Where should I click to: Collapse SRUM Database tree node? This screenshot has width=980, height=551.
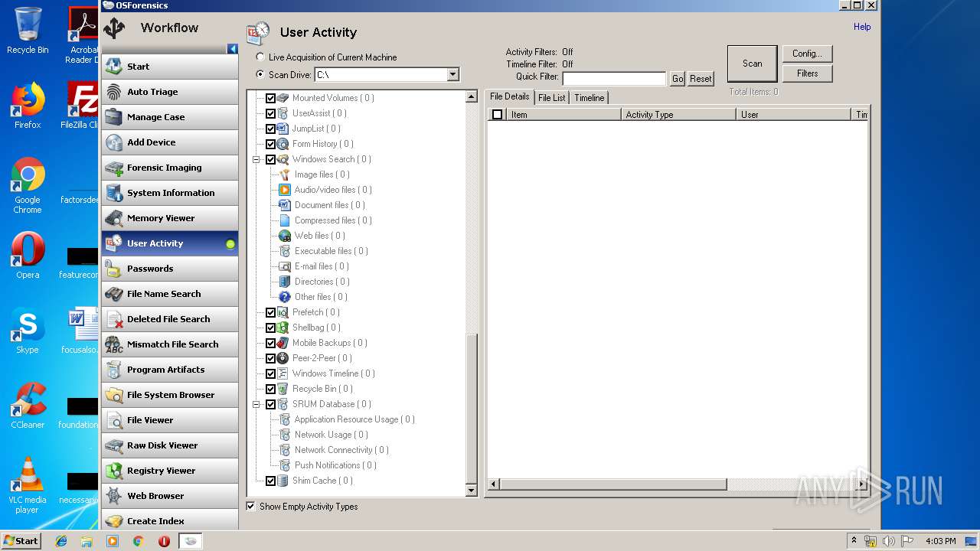(x=256, y=404)
